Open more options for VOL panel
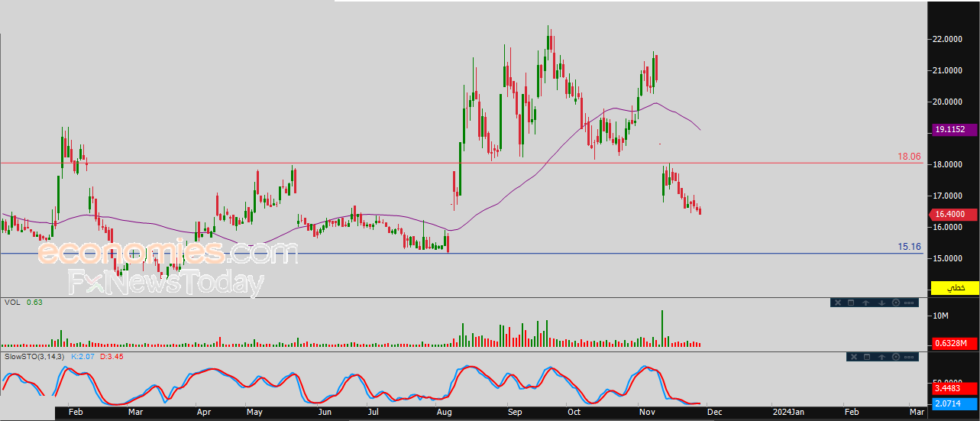980x421 pixels. tap(909, 303)
